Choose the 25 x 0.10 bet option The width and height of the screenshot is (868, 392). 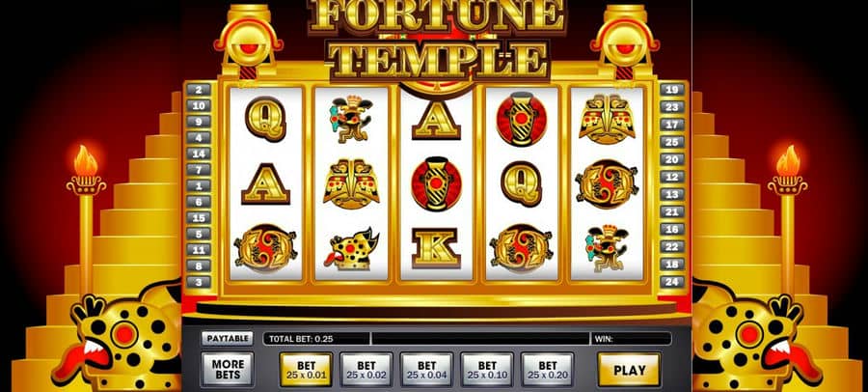pos(487,370)
